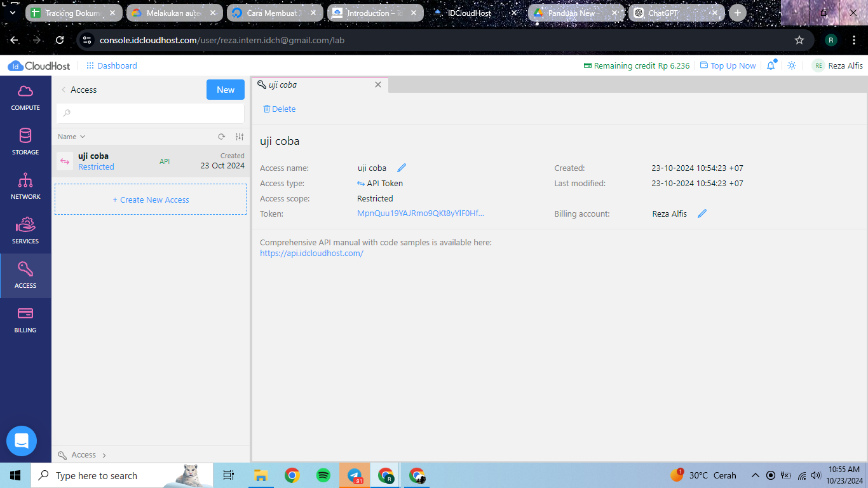Open the Storage section in sidebar
Image resolution: width=868 pixels, height=488 pixels.
coord(25,142)
